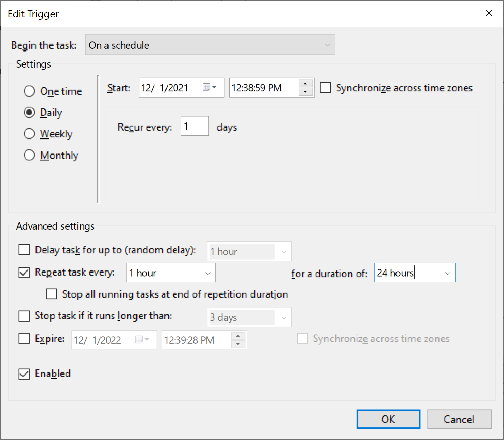Uncheck the Enabled checkbox
The width and height of the screenshot is (504, 440).
(x=24, y=374)
